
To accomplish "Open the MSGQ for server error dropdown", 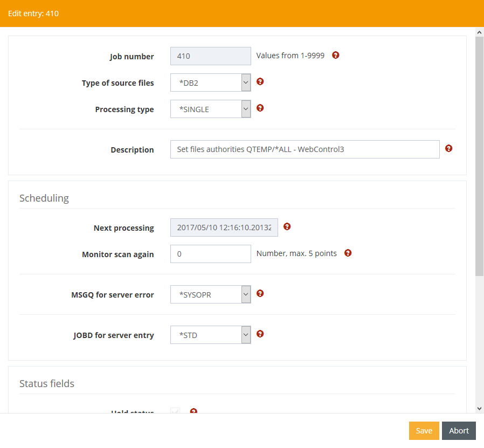I will (x=210, y=294).
